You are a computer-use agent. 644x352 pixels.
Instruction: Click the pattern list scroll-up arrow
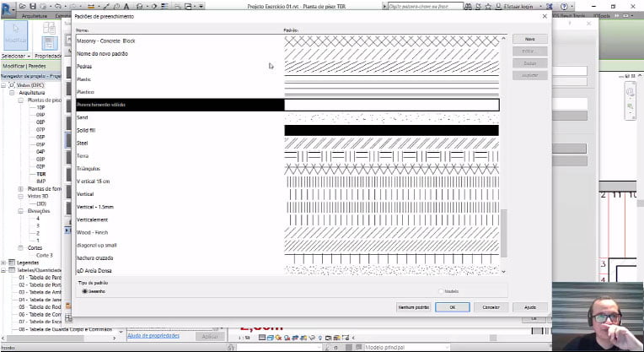tap(503, 38)
